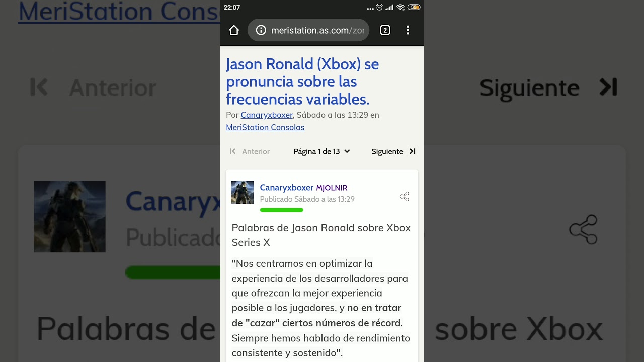Image resolution: width=644 pixels, height=362 pixels.
Task: Go to Anterior page in phone pagination
Action: [256, 151]
